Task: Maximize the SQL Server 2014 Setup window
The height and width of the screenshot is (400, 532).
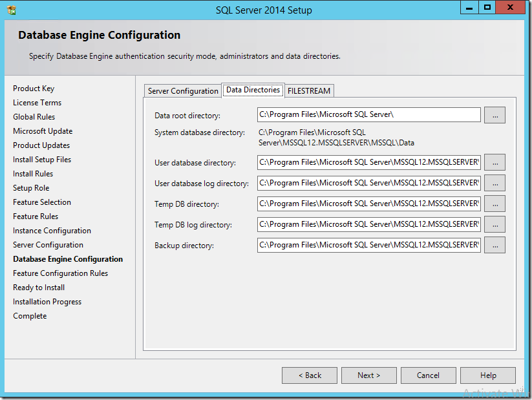Action: tap(487, 8)
